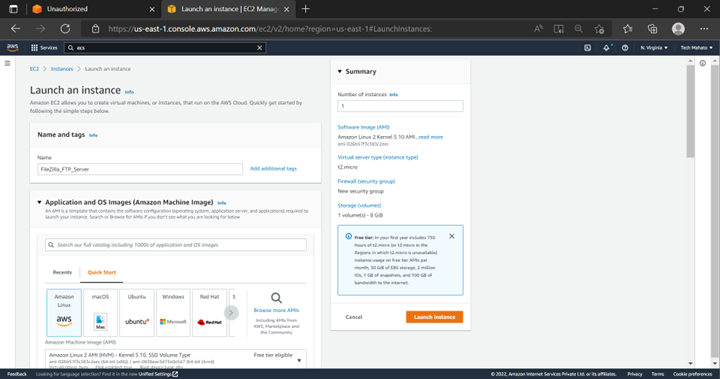Select the Amazon Linux AMI tile
720x379 pixels.
[x=64, y=312]
